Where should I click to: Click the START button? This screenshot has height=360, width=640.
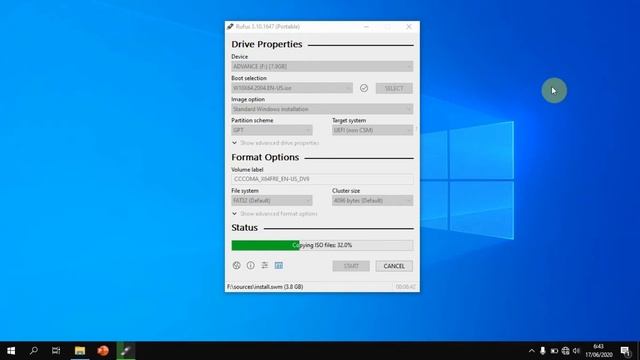coord(351,266)
